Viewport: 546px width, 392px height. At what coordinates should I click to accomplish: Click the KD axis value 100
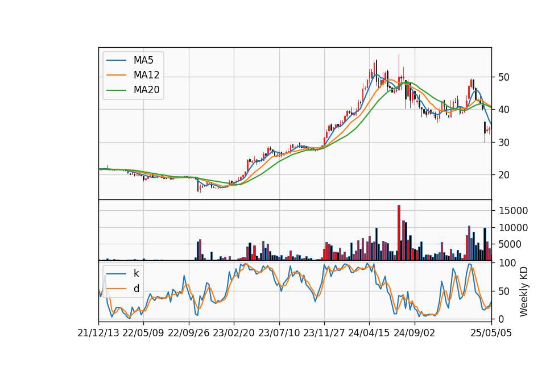507,263
